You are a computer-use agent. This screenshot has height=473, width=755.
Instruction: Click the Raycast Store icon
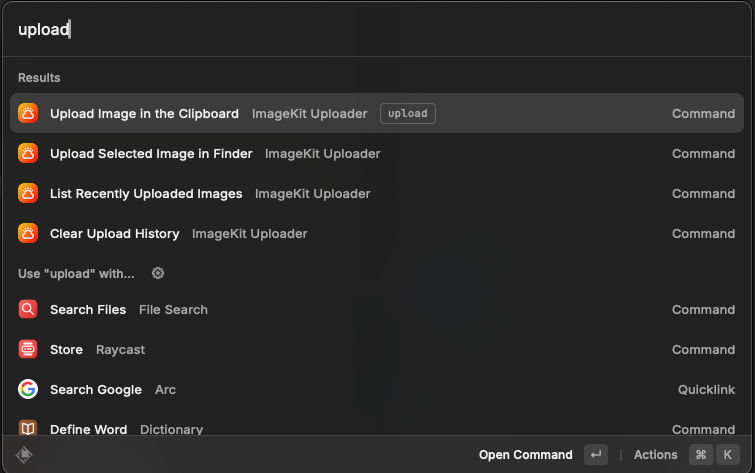28,349
